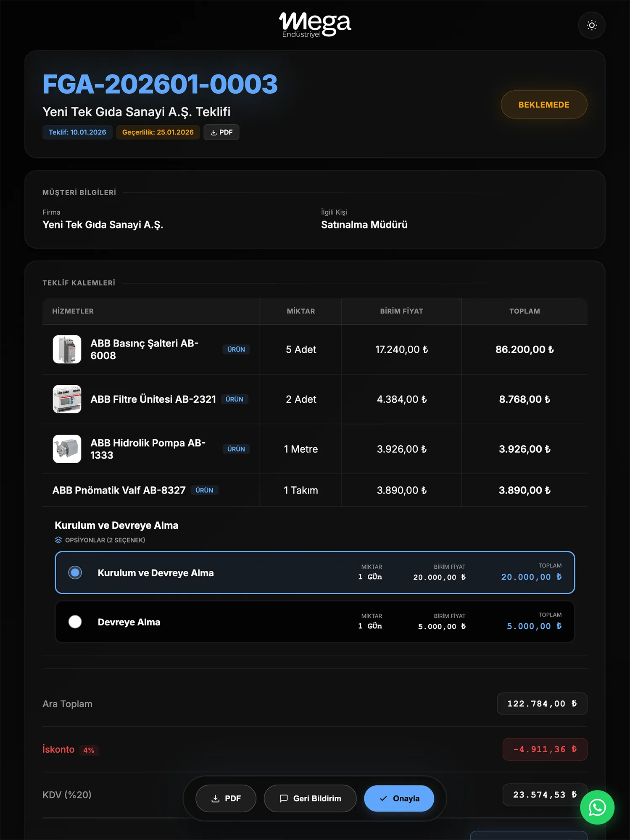
Task: Click the İskonto 4% discount badge
Action: click(x=89, y=750)
